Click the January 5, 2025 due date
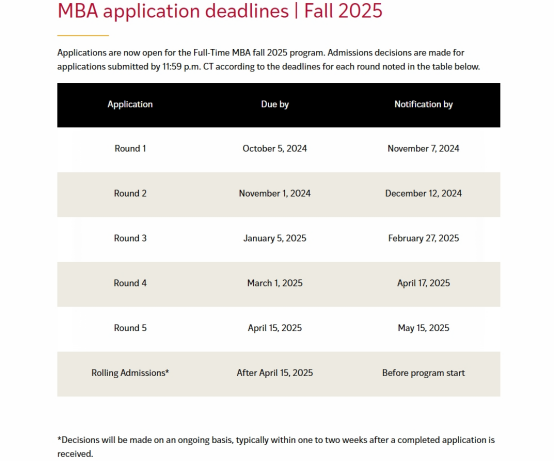Image resolution: width=554 pixels, height=462 pixels. [275, 238]
